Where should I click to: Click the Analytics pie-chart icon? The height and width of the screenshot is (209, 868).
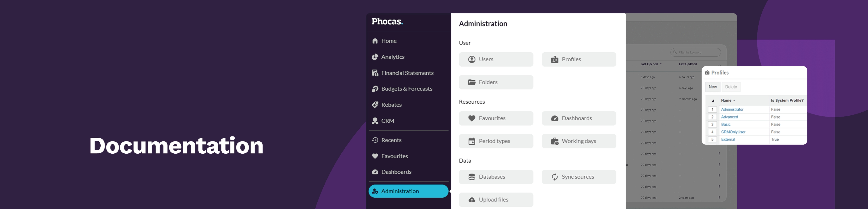point(375,57)
